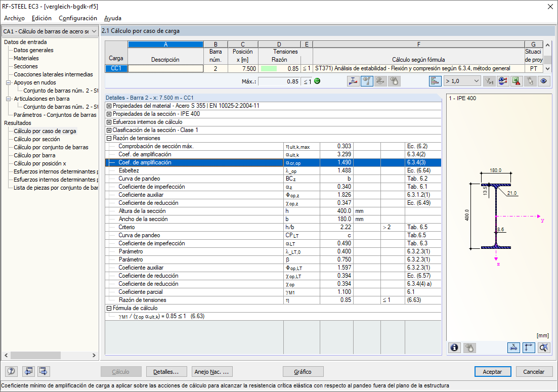
Task: Click the Detalles... button
Action: (166, 372)
